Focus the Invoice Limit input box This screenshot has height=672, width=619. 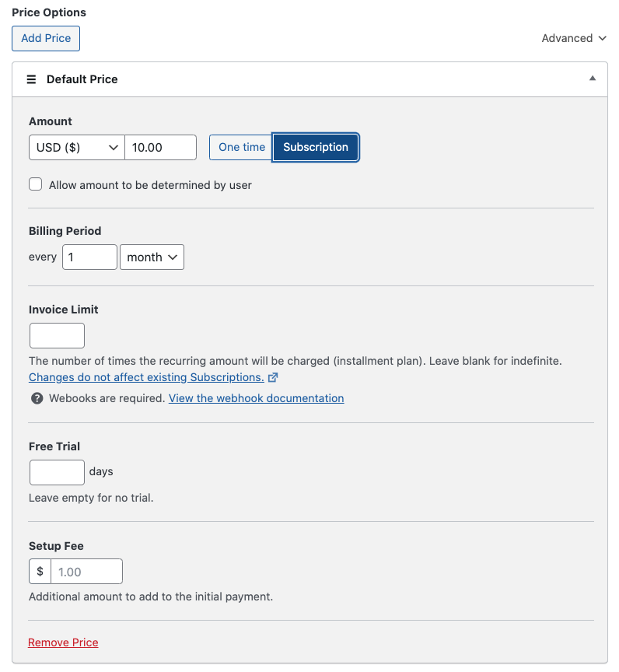point(57,336)
